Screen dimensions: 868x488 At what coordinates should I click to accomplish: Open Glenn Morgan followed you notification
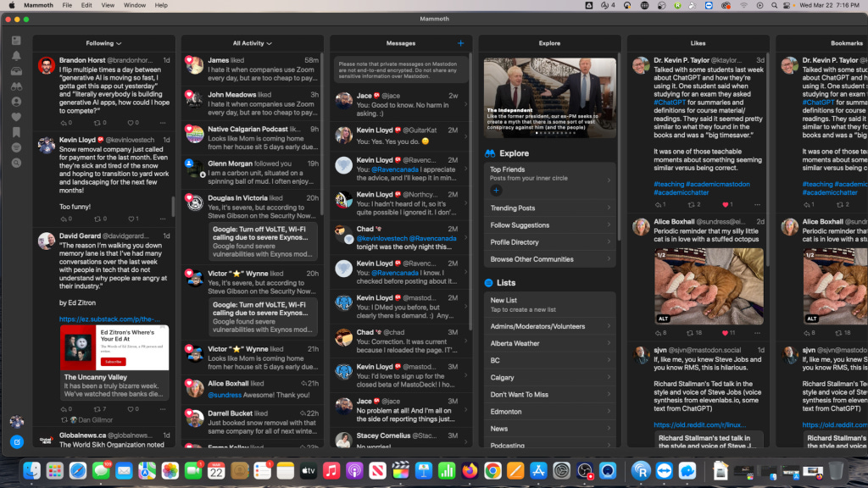tap(252, 173)
